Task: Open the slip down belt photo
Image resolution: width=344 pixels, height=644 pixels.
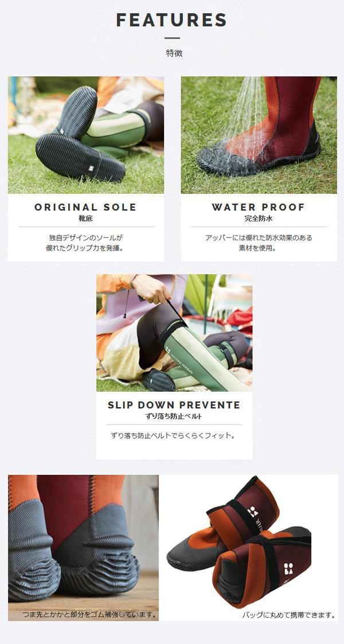Action: coord(174,333)
